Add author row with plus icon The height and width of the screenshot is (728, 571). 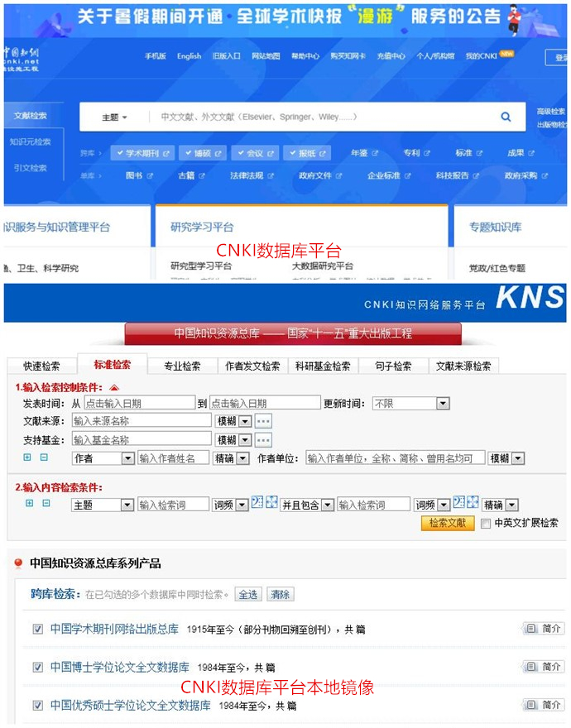pos(27,457)
